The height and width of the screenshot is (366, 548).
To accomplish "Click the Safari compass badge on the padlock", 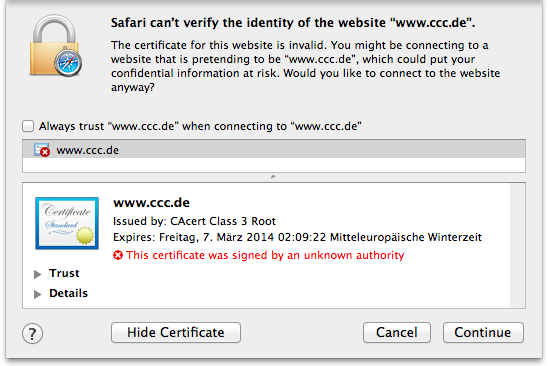I will pos(68,63).
